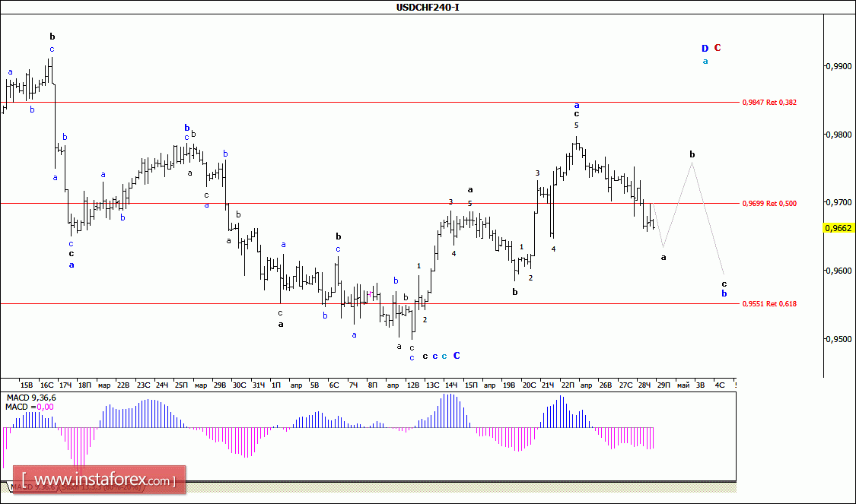Click the 0,9800 price axis label

pos(839,135)
